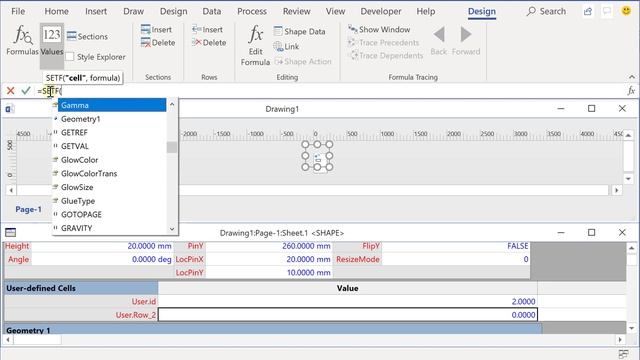Image resolution: width=640 pixels, height=360 pixels.
Task: Choose Geometry1 from the autocomplete list
Action: coord(109,119)
